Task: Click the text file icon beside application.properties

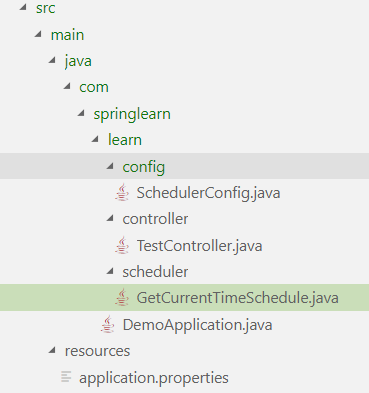Action: 66,377
